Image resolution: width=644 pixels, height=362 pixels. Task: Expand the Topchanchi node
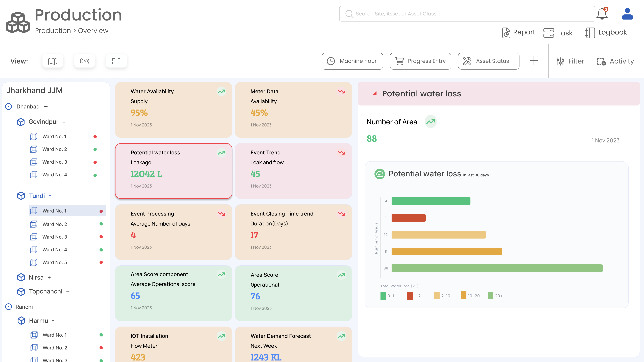pyautogui.click(x=68, y=292)
